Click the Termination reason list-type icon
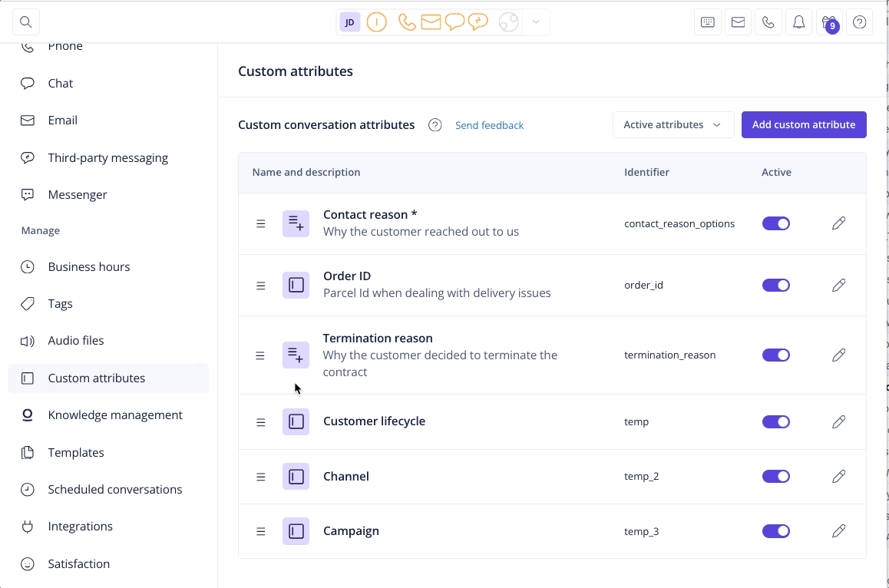Image resolution: width=889 pixels, height=588 pixels. 296,355
